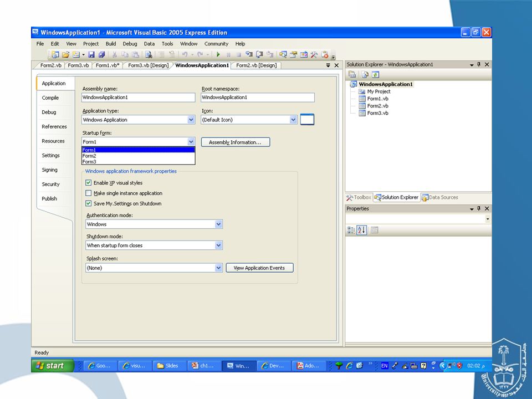Image resolution: width=532 pixels, height=399 pixels.
Task: Click Categorized icon in Properties panel
Action: click(351, 231)
